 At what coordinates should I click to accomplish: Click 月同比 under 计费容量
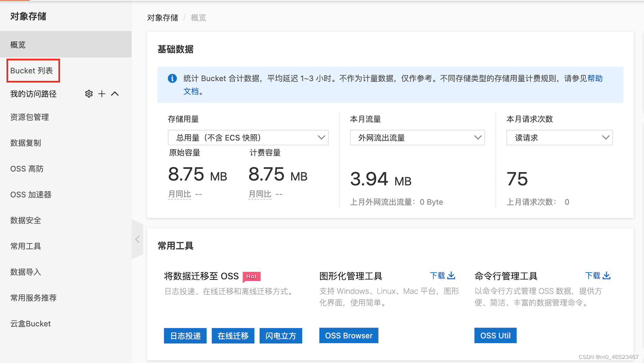pyautogui.click(x=260, y=194)
